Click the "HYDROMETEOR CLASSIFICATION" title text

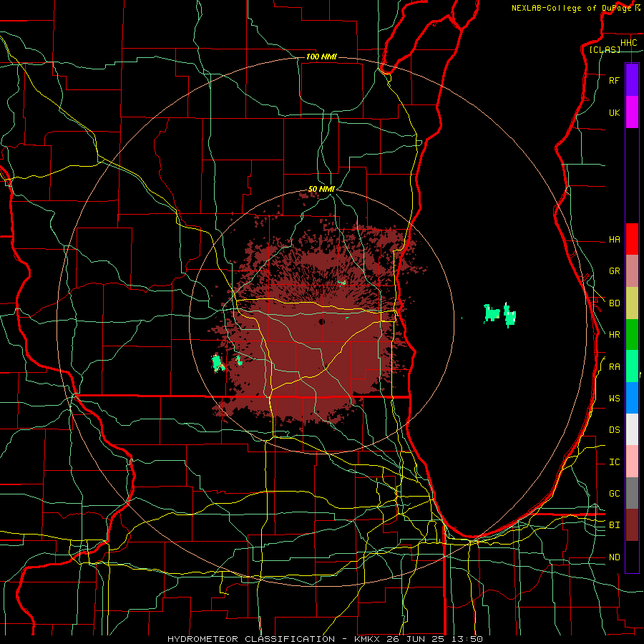click(x=251, y=639)
